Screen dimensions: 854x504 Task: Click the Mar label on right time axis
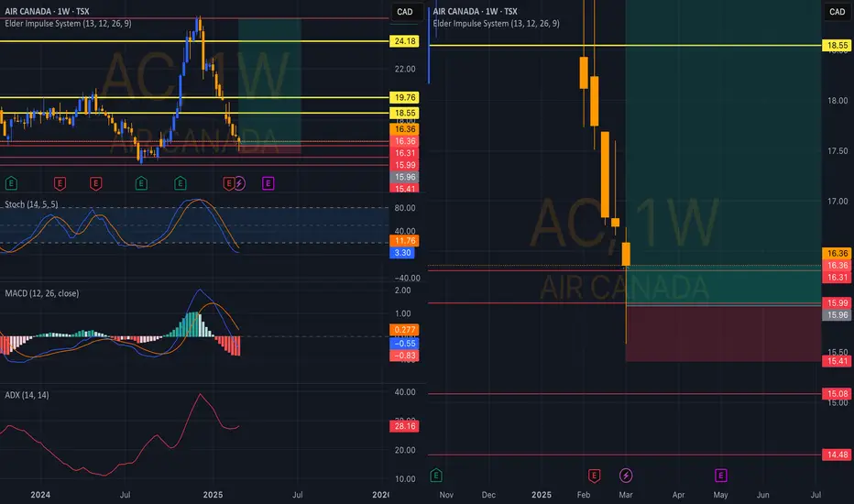point(626,495)
